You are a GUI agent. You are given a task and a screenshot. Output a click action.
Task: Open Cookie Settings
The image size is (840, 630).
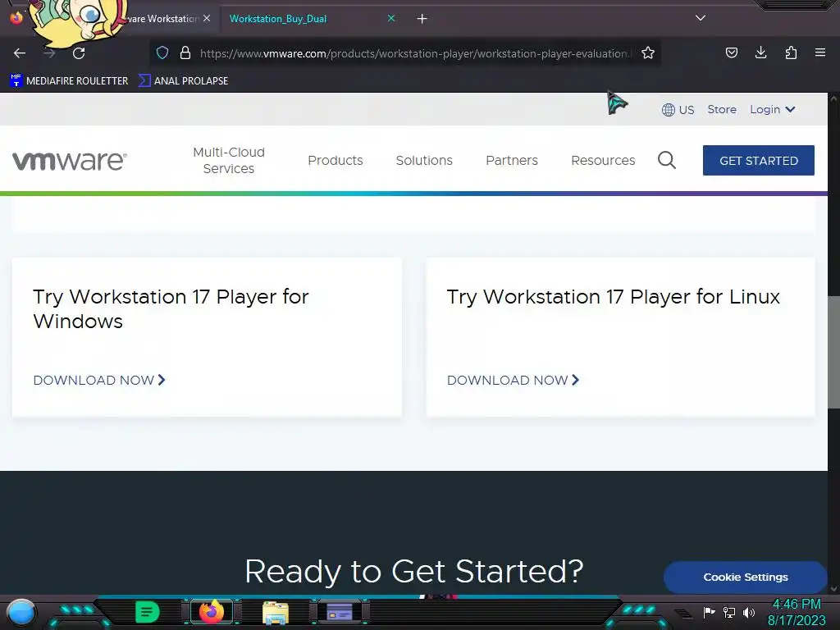pyautogui.click(x=745, y=577)
